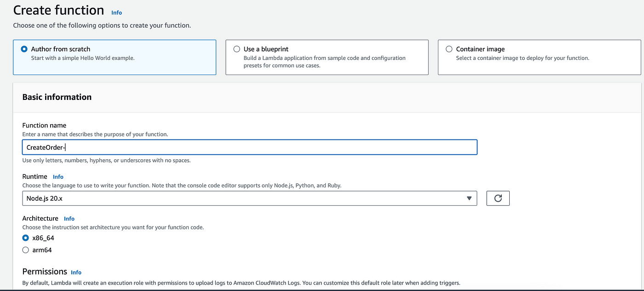Screen dimensions: 644x291
Task: Select the "Use a blueprint" radio button
Action: point(237,49)
